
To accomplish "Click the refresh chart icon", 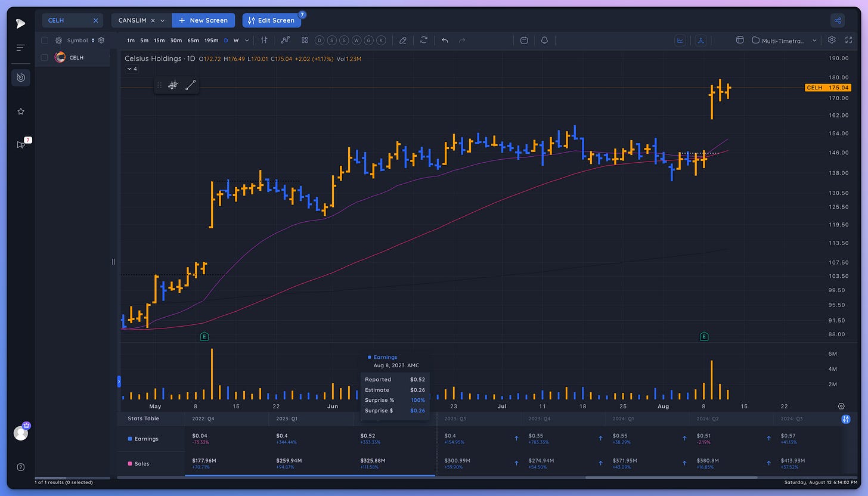I will (x=424, y=41).
